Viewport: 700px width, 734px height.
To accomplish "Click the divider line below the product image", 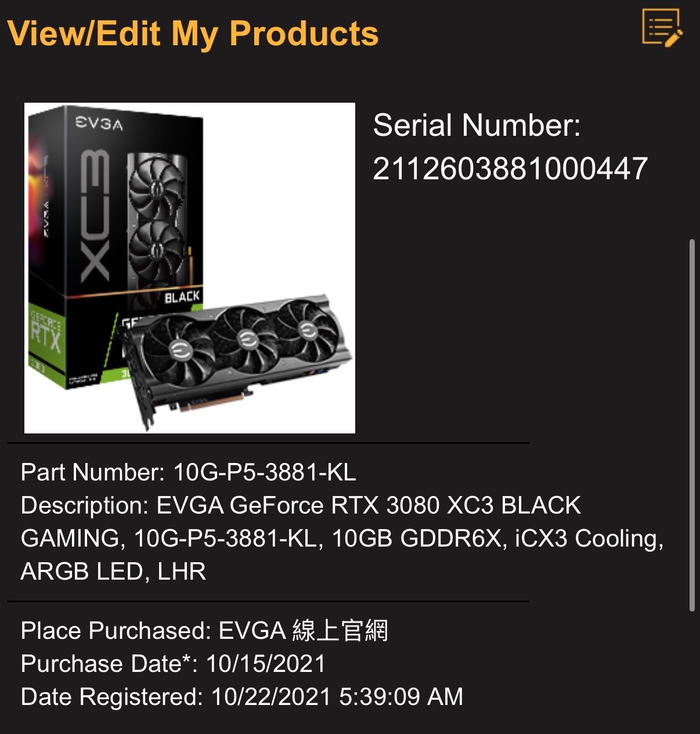I will tap(268, 443).
